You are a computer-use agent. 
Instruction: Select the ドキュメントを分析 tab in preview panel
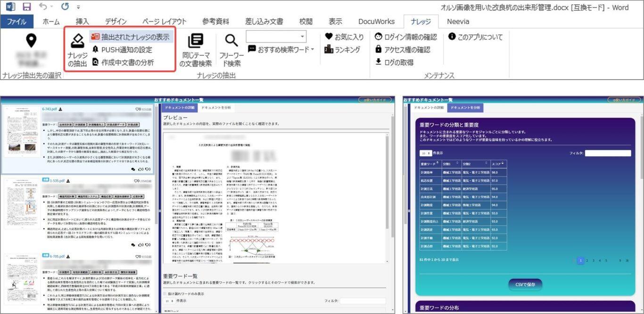tap(216, 108)
